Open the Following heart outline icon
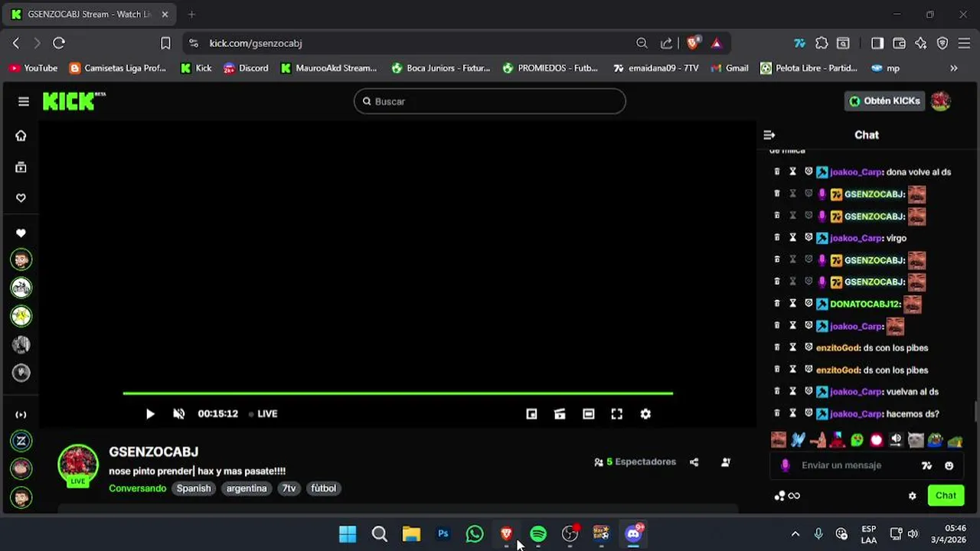980x551 pixels. tap(21, 197)
